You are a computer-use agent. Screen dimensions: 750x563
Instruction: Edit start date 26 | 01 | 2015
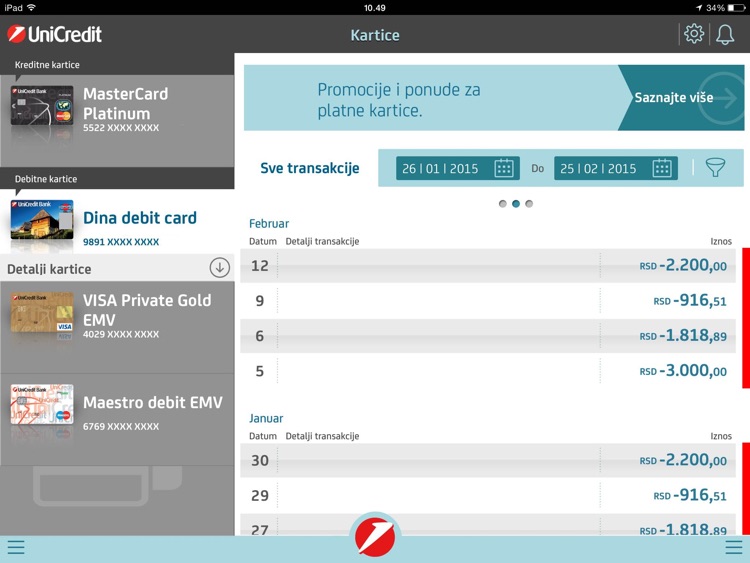click(440, 168)
